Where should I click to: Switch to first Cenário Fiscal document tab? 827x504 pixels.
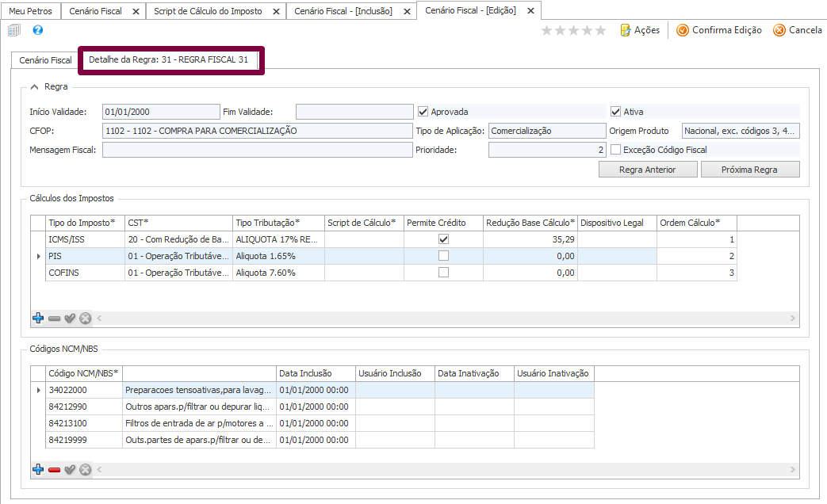tap(95, 11)
